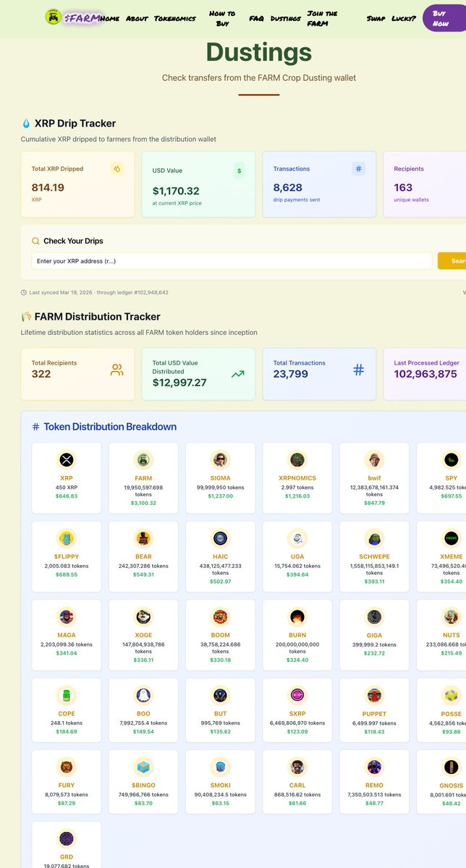Select the REMO token logo
This screenshot has height=868, width=466.
click(x=374, y=767)
